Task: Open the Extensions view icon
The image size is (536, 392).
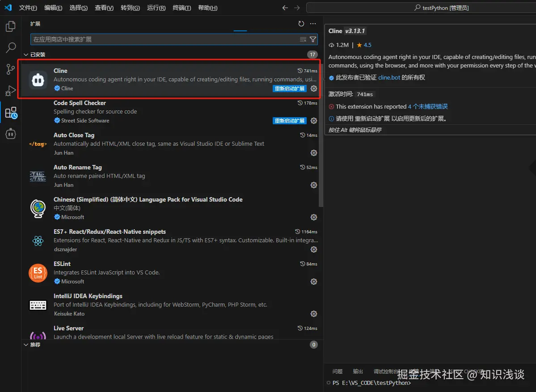Action: (11, 113)
